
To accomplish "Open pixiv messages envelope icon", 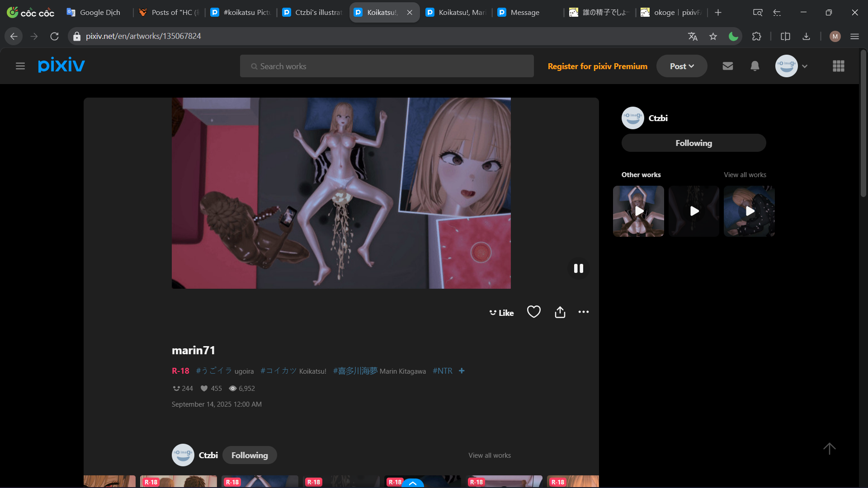I will coord(728,66).
